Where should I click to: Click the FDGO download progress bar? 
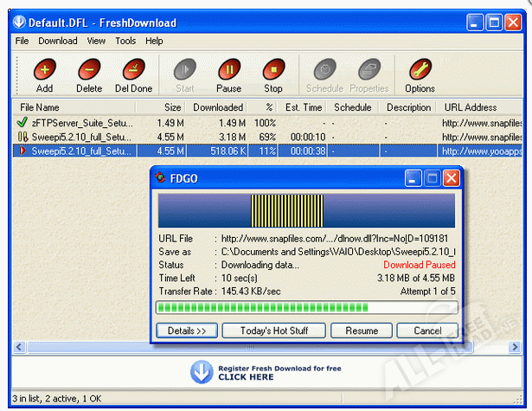(x=305, y=307)
